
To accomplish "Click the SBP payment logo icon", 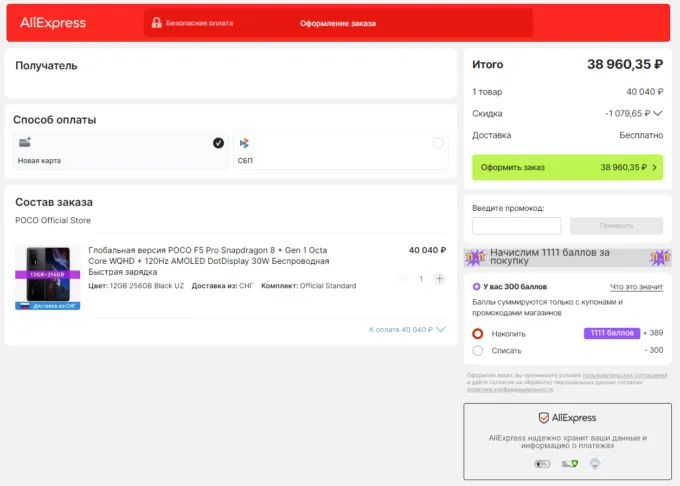I will tap(244, 144).
